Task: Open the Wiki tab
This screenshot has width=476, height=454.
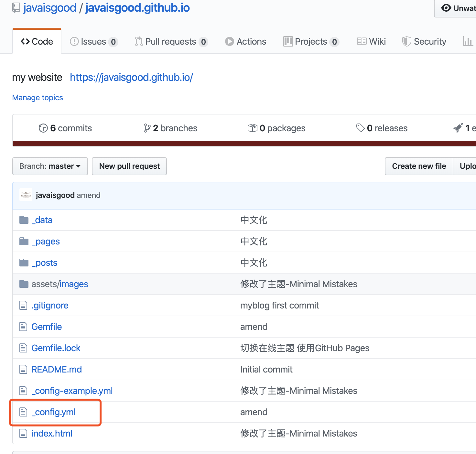Action: [x=371, y=42]
